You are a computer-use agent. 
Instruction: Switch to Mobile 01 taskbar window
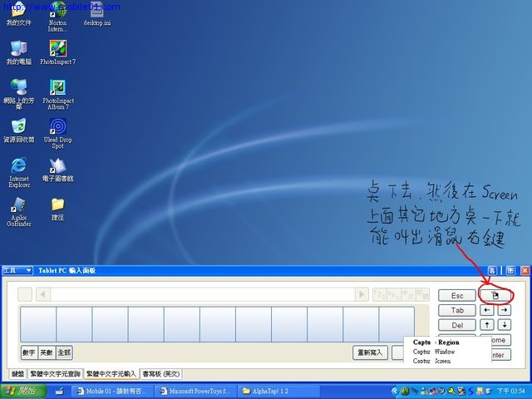click(x=112, y=392)
